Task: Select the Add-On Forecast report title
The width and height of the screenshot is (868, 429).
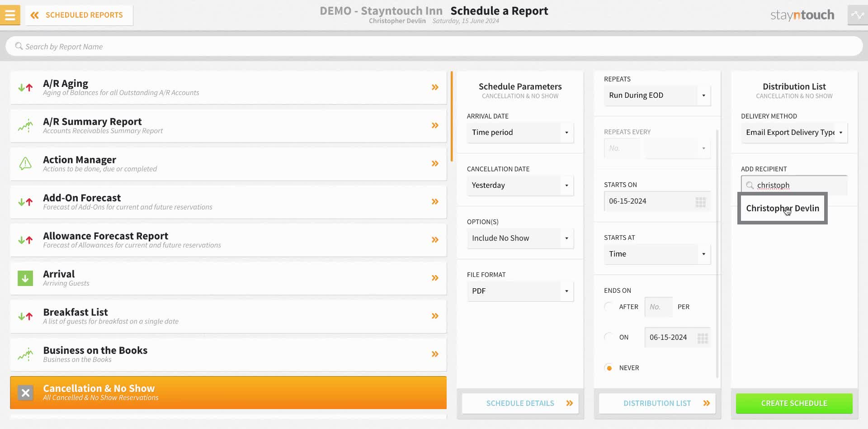Action: (82, 198)
